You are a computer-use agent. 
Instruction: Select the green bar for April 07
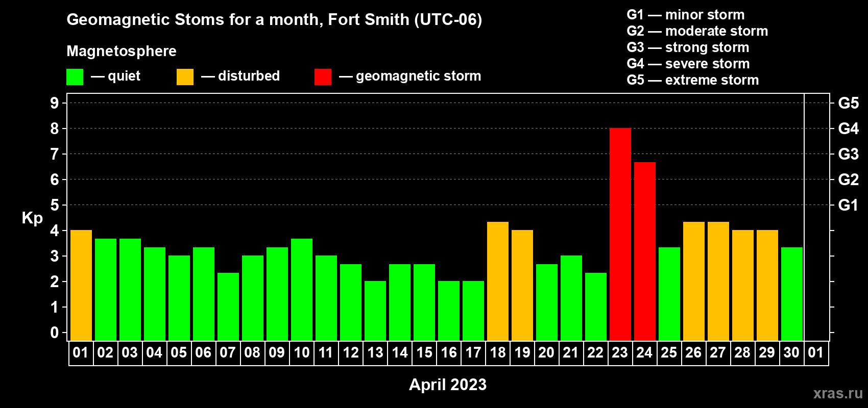(x=228, y=307)
